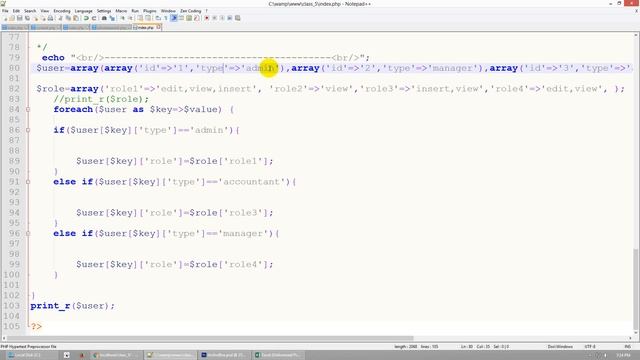Click the macro Playback icon
Viewport: 640px width, 360px height.
(x=222, y=18)
